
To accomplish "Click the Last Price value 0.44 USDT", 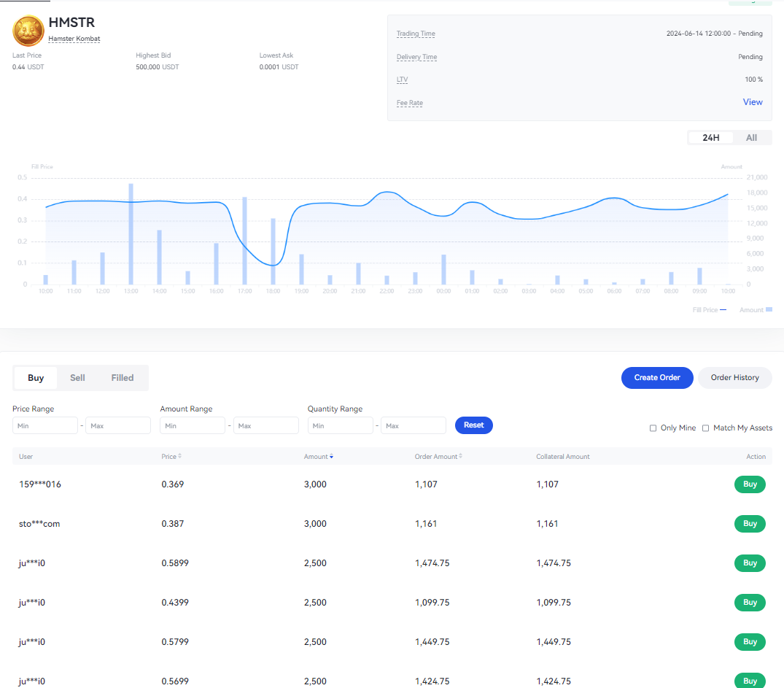I will (28, 67).
